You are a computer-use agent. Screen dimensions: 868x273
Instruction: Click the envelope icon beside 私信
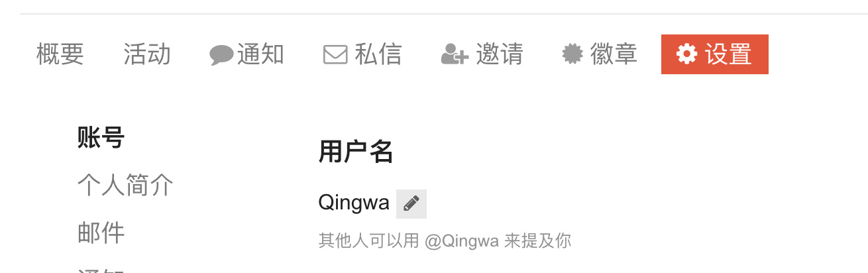[x=335, y=54]
